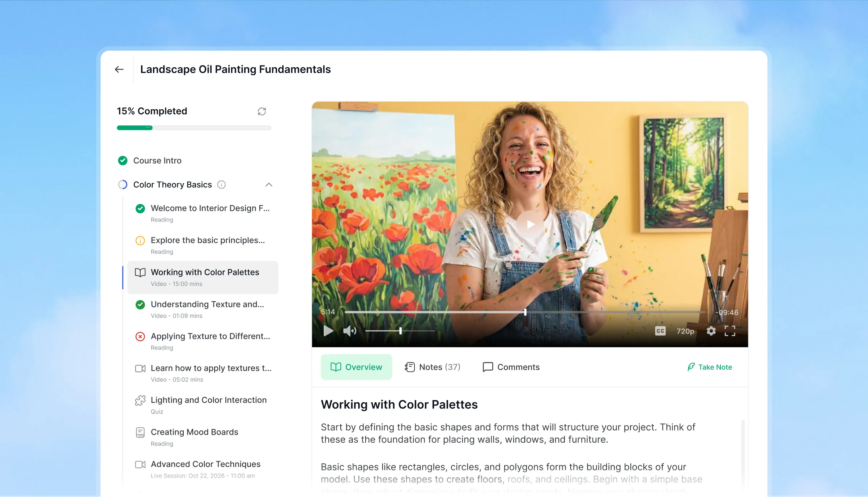Switch to the Notes (37) tab
868x497 pixels.
pos(433,367)
